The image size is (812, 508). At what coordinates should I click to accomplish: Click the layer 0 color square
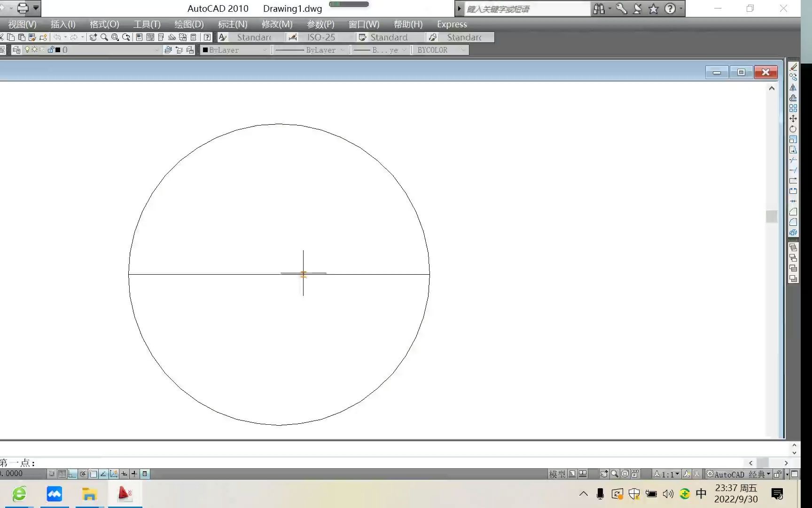coord(58,50)
